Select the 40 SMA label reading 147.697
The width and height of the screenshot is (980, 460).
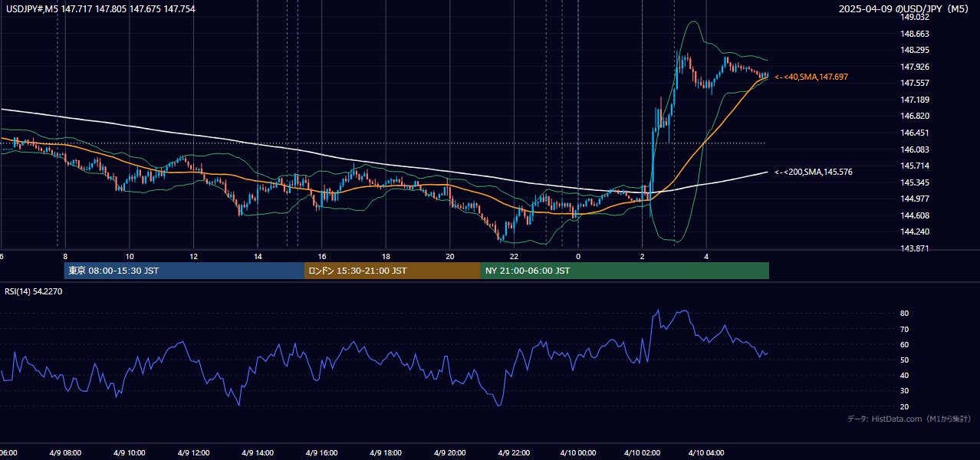(811, 77)
